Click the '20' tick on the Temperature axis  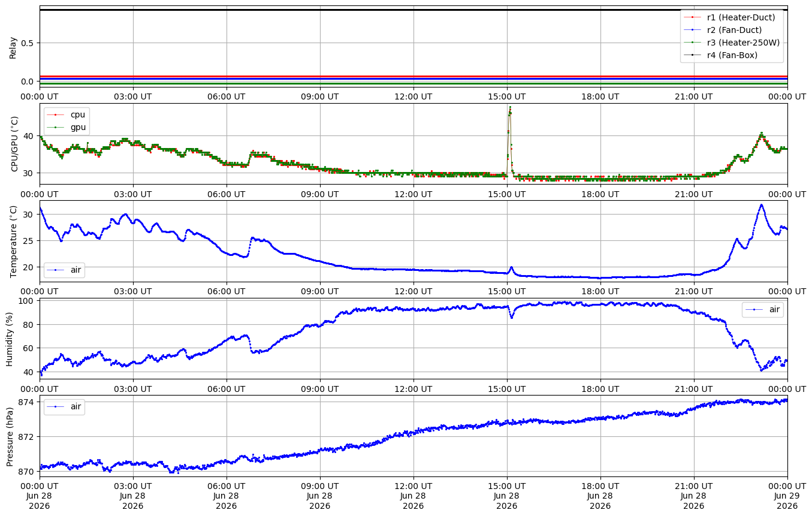click(x=30, y=267)
